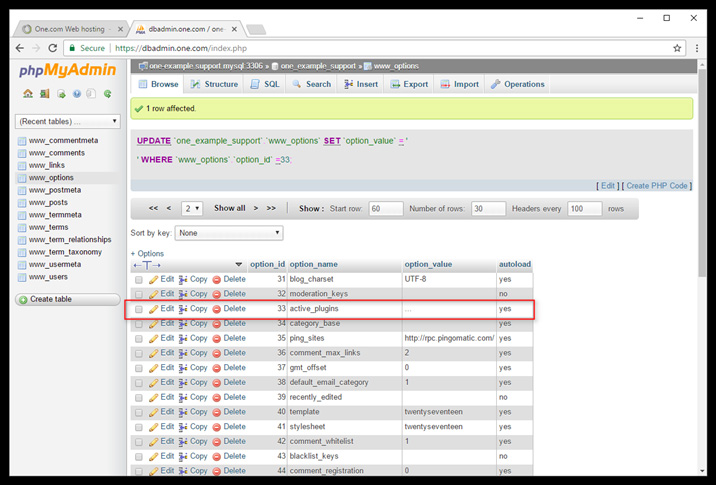Open the Recent tables dropdown
This screenshot has height=485, width=716.
(x=67, y=121)
